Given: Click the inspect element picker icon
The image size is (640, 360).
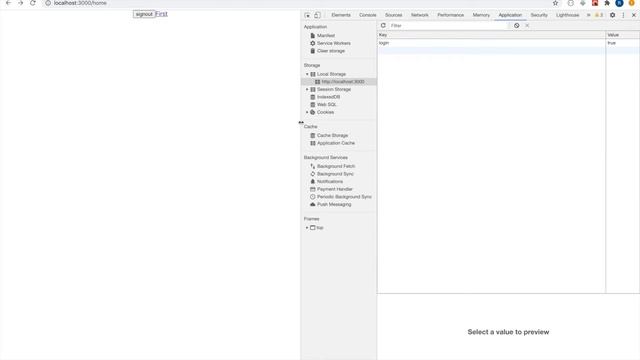Looking at the screenshot, I should pyautogui.click(x=307, y=15).
